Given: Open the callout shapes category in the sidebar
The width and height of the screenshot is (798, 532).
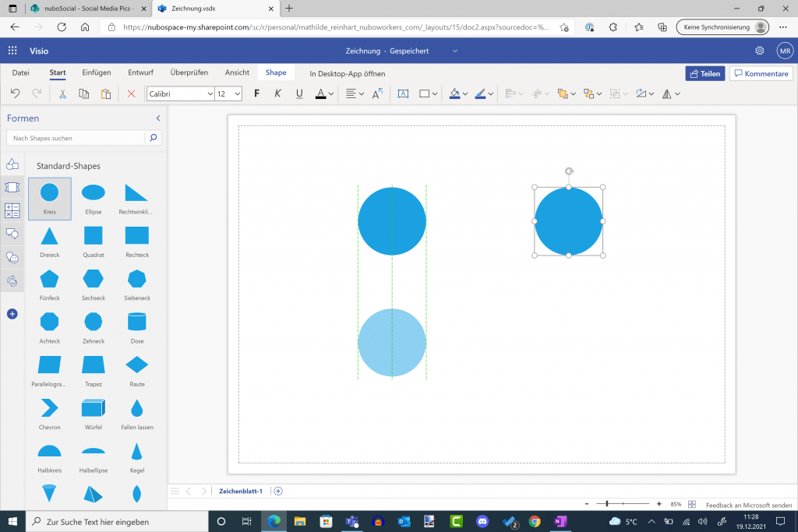Looking at the screenshot, I should [11, 234].
